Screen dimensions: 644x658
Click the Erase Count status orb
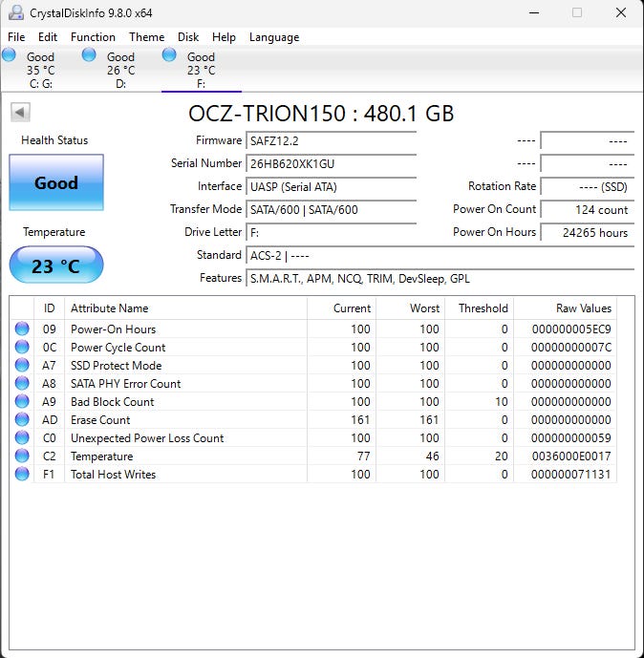point(22,420)
